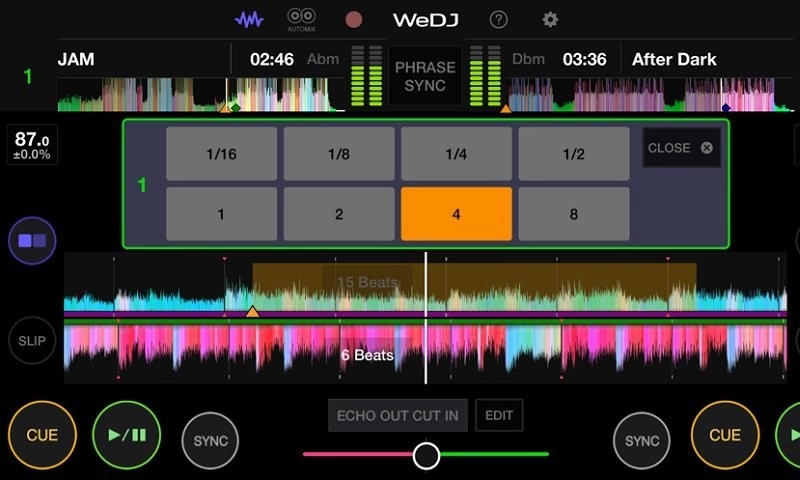
Task: Deselect the active 4 beat loop
Action: pos(456,214)
